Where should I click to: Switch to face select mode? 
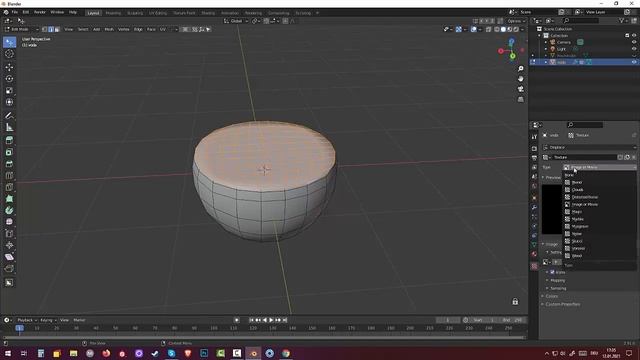(x=57, y=29)
